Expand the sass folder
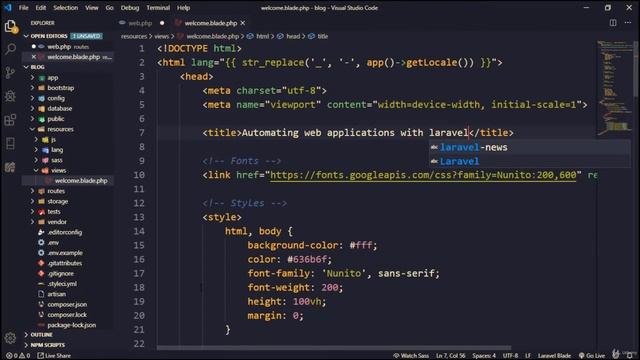The width and height of the screenshot is (640, 360). (x=57, y=160)
